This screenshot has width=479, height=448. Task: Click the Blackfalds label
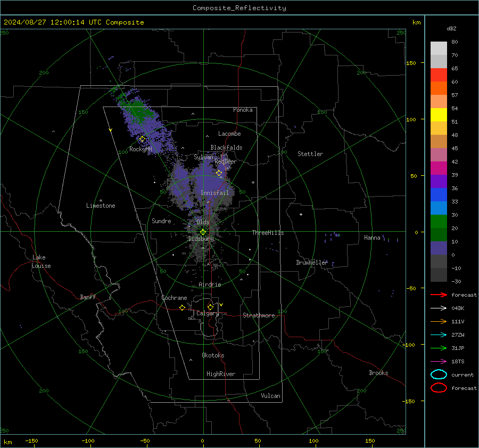point(226,148)
